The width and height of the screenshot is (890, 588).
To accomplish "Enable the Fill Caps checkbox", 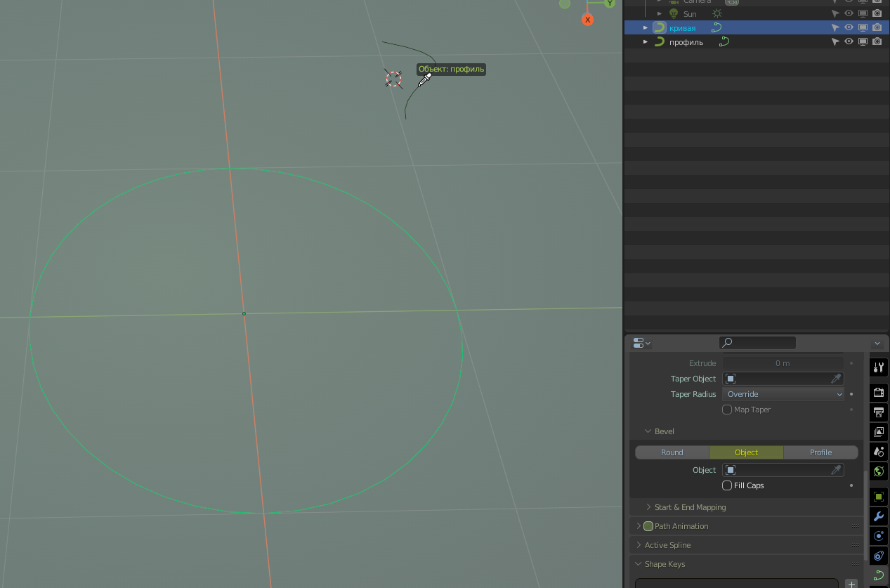I will [x=727, y=485].
